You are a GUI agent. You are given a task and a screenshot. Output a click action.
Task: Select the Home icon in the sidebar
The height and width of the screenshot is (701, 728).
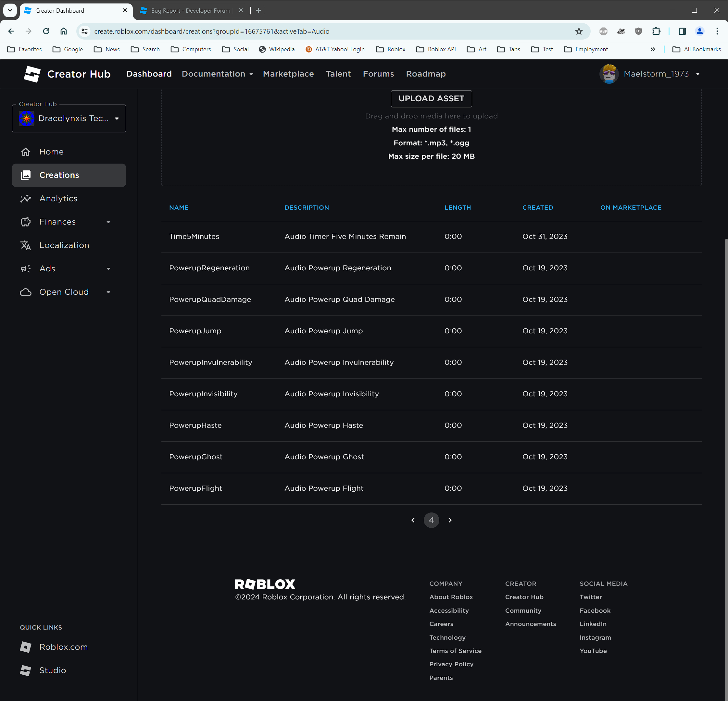click(26, 152)
